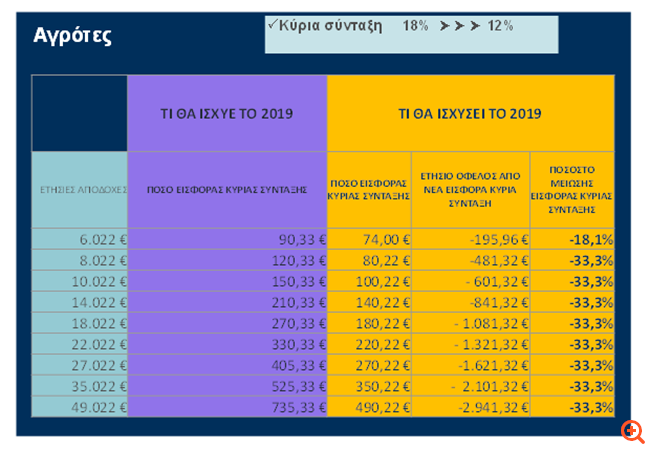Select the 6.022 € income cell
This screenshot has width=650, height=449.
point(94,239)
